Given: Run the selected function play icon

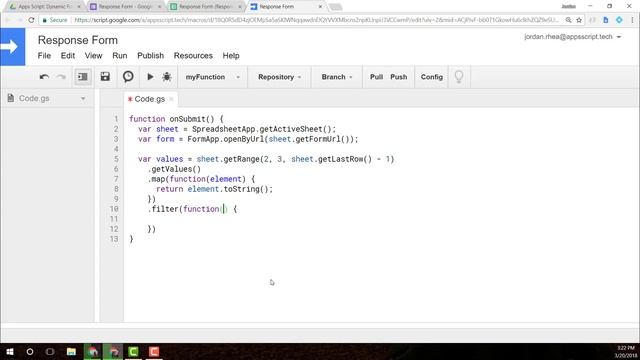Looking at the screenshot, I should [150, 77].
